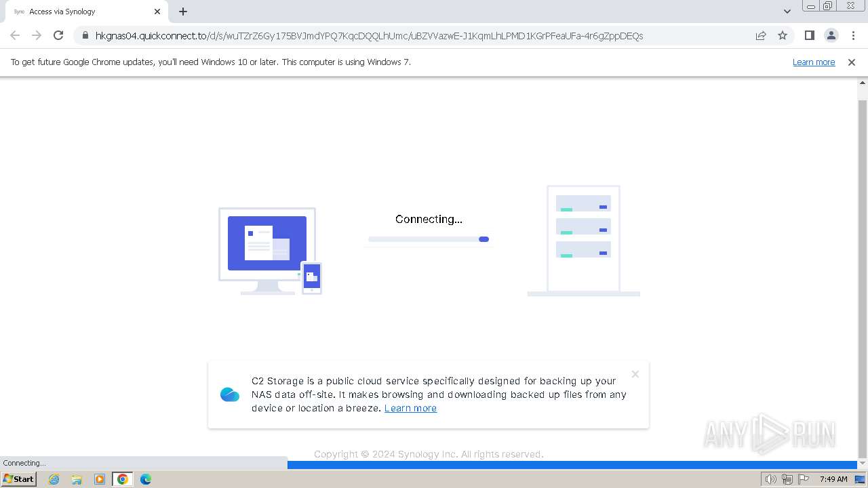Open Learn more about Chrome updates
The width and height of the screenshot is (868, 488).
pos(814,62)
